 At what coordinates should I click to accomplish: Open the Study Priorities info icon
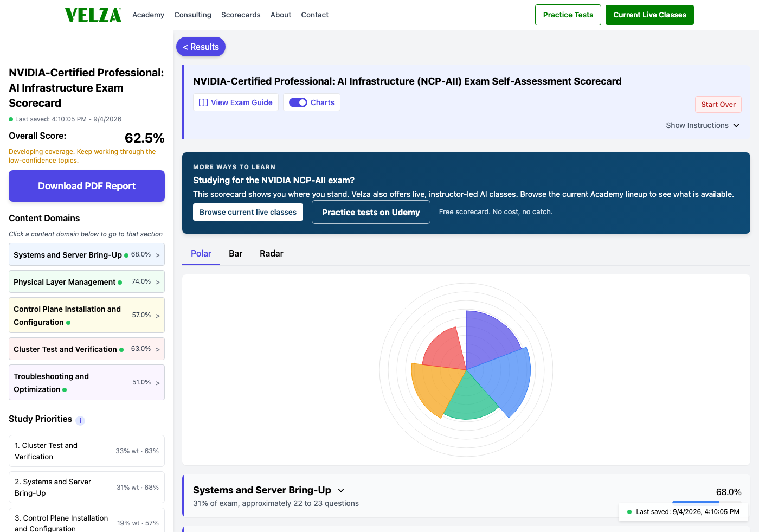(80, 420)
